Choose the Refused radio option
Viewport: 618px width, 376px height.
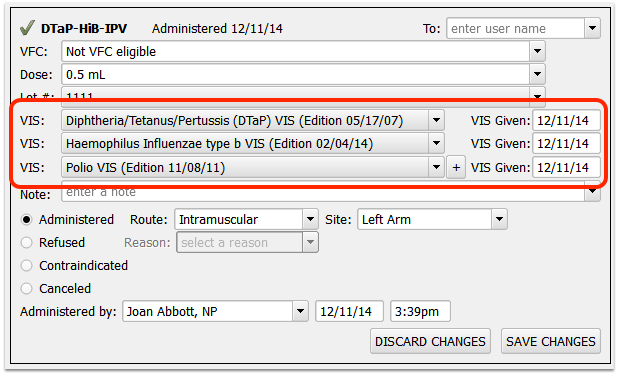[26, 242]
